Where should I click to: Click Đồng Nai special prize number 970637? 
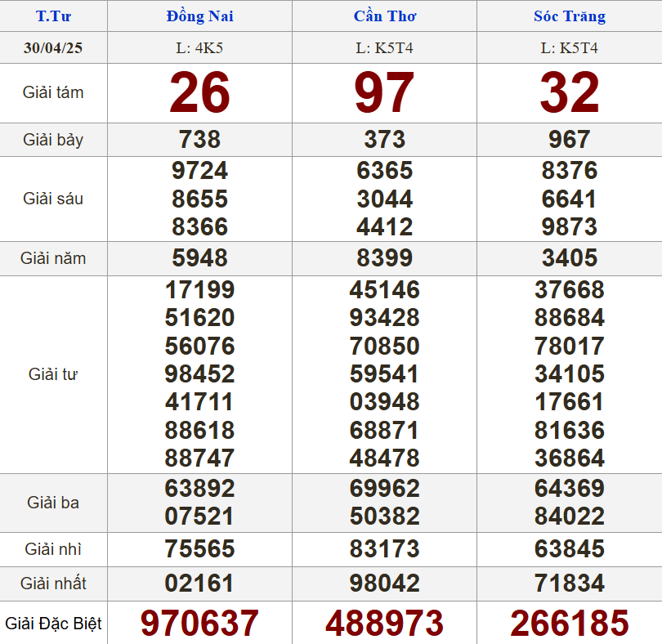(x=199, y=624)
